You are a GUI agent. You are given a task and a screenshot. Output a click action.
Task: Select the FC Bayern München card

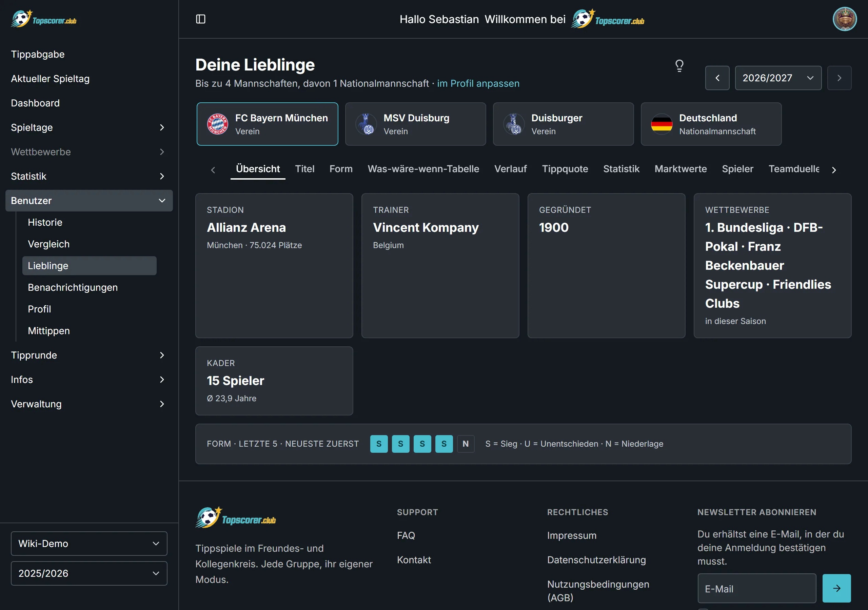click(x=267, y=124)
